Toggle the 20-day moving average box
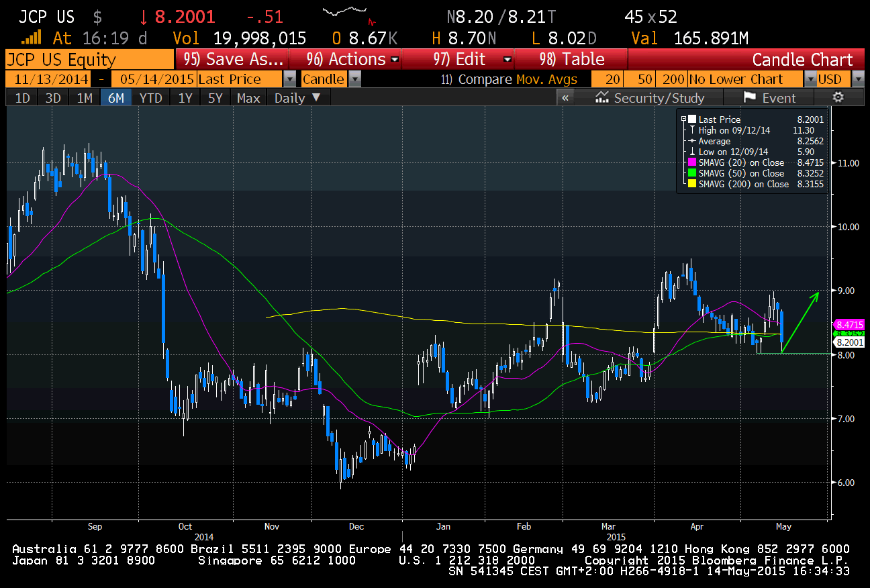This screenshot has height=588, width=870. pyautogui.click(x=607, y=79)
